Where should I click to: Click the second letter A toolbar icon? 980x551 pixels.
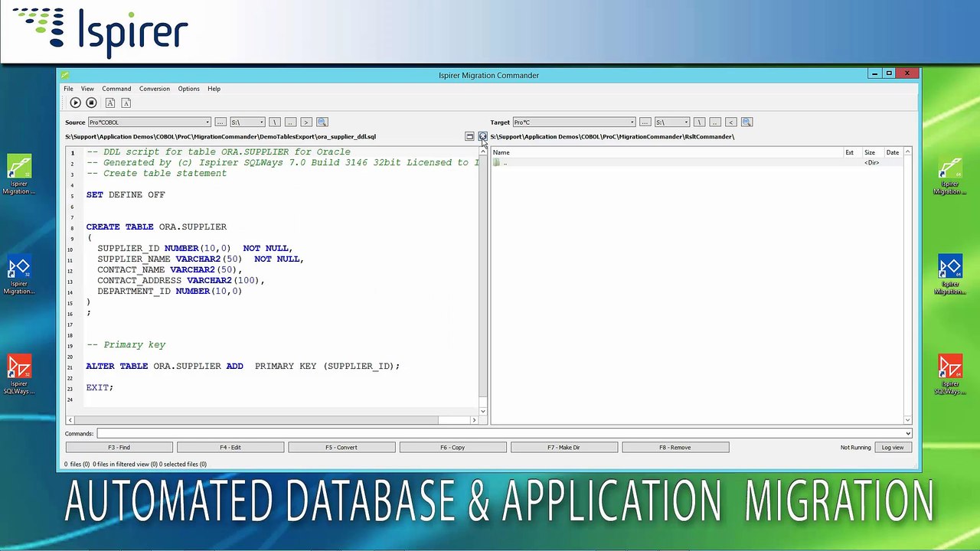[x=126, y=103]
